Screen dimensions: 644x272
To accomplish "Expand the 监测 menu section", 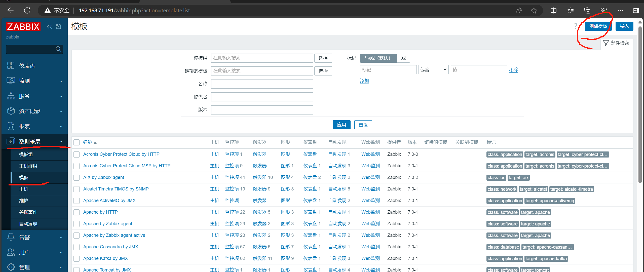I will pos(61,81).
